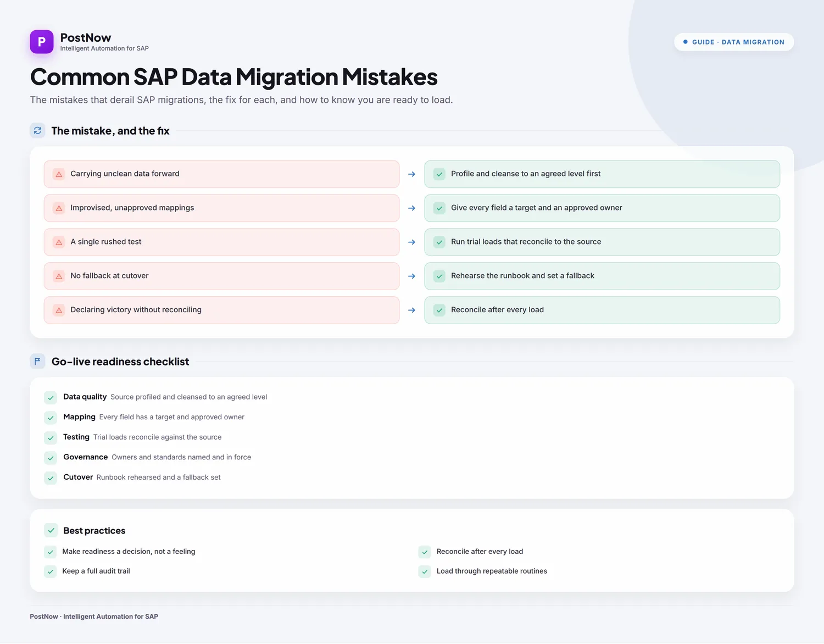824x644 pixels.
Task: Click Declaring victory without reconciling text
Action: click(x=136, y=310)
